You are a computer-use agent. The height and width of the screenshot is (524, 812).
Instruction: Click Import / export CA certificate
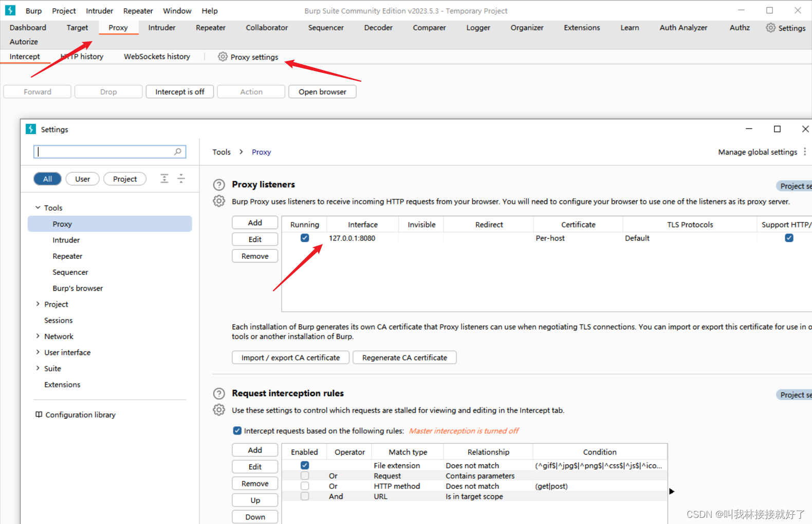click(x=290, y=358)
